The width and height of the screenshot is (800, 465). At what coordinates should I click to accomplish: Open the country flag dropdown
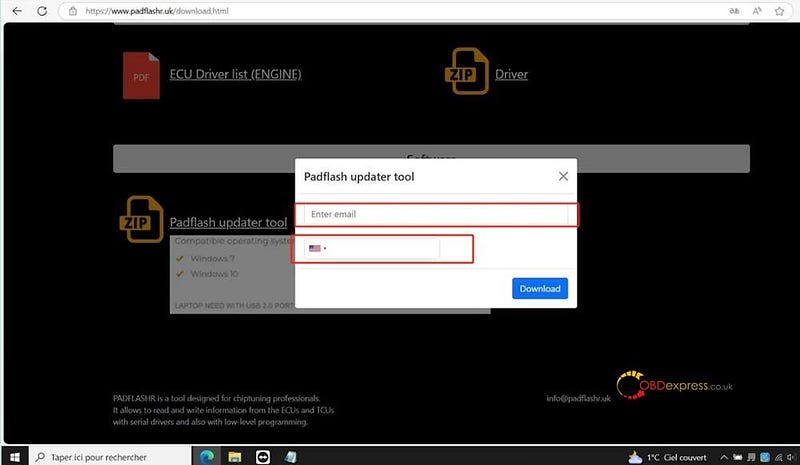click(317, 249)
